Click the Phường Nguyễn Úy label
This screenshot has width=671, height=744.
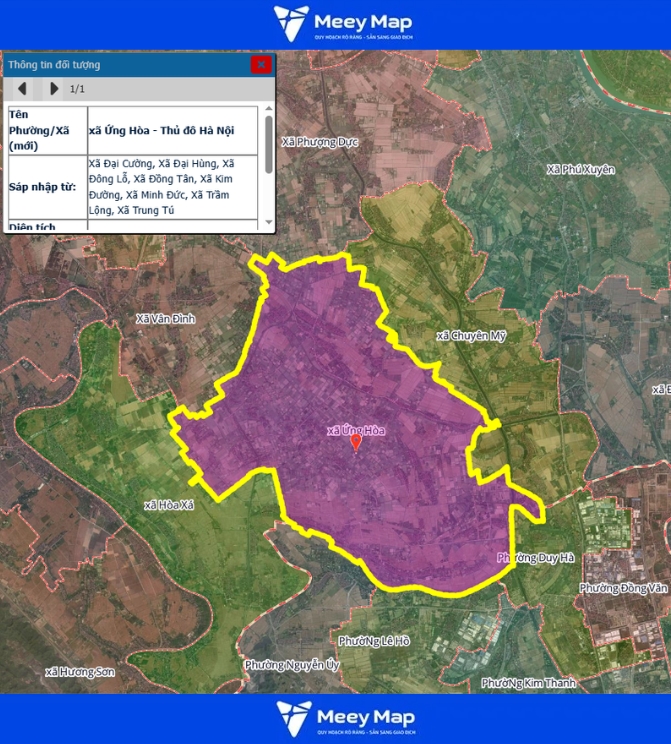292,665
